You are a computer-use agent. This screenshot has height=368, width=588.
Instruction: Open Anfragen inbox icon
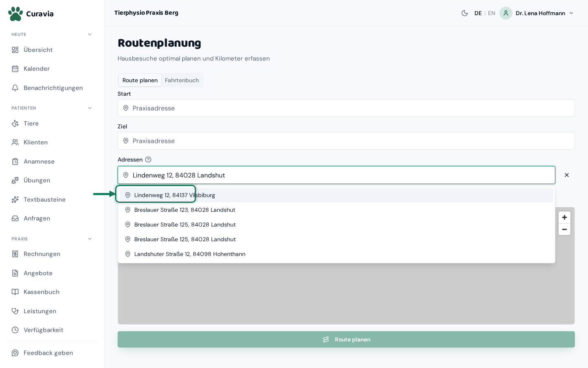point(15,218)
